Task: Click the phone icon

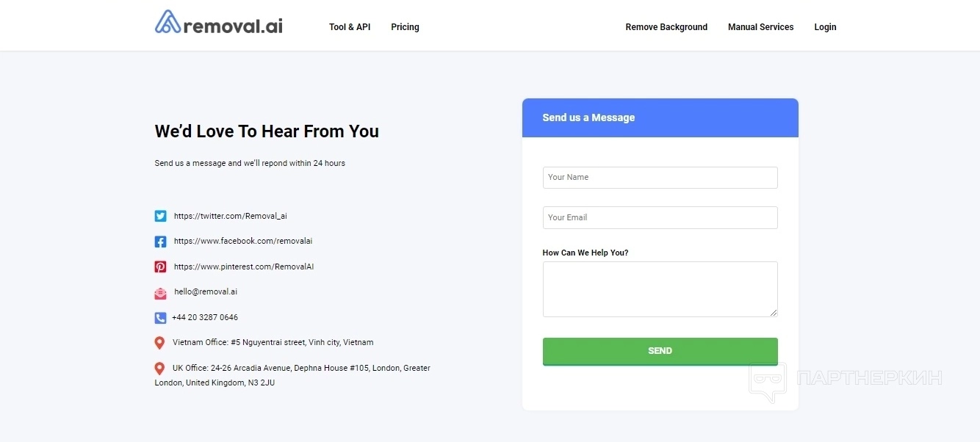Action: pyautogui.click(x=160, y=318)
